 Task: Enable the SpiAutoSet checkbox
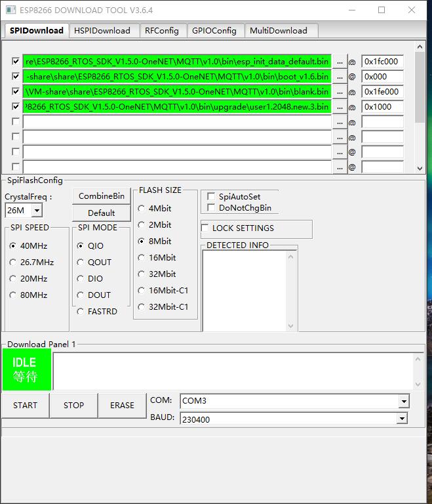click(x=211, y=196)
